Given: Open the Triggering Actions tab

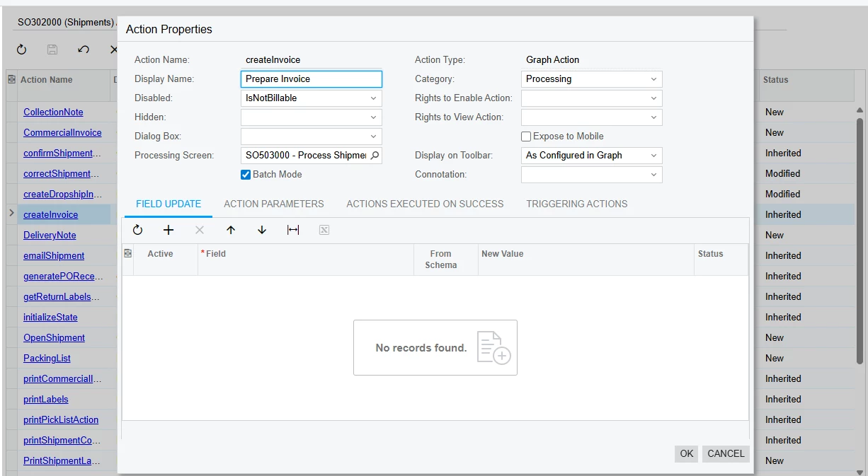Looking at the screenshot, I should point(576,204).
